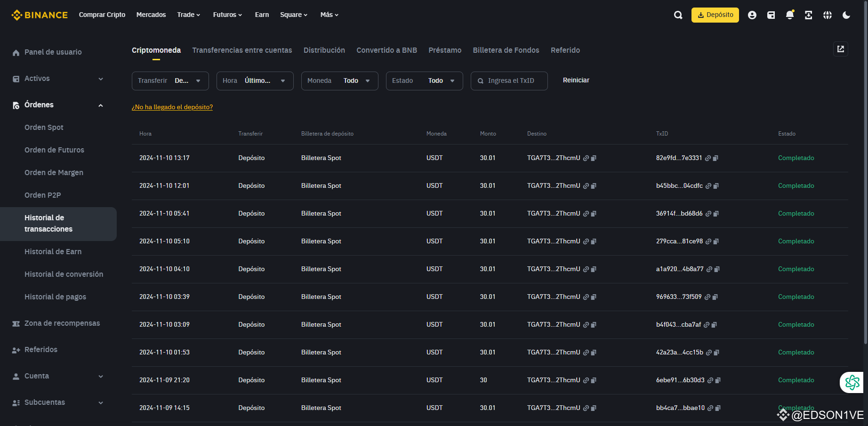Open TxID link 969633...73f509
The height and width of the screenshot is (426, 868).
click(707, 297)
